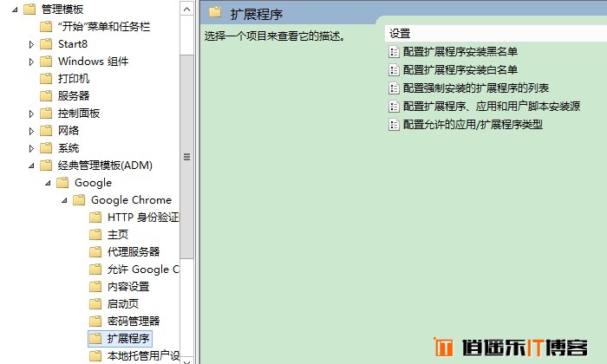Viewport: 607px width, 364px height.
Task: Click the tree pane scrollbar thumb
Action: pyautogui.click(x=187, y=157)
